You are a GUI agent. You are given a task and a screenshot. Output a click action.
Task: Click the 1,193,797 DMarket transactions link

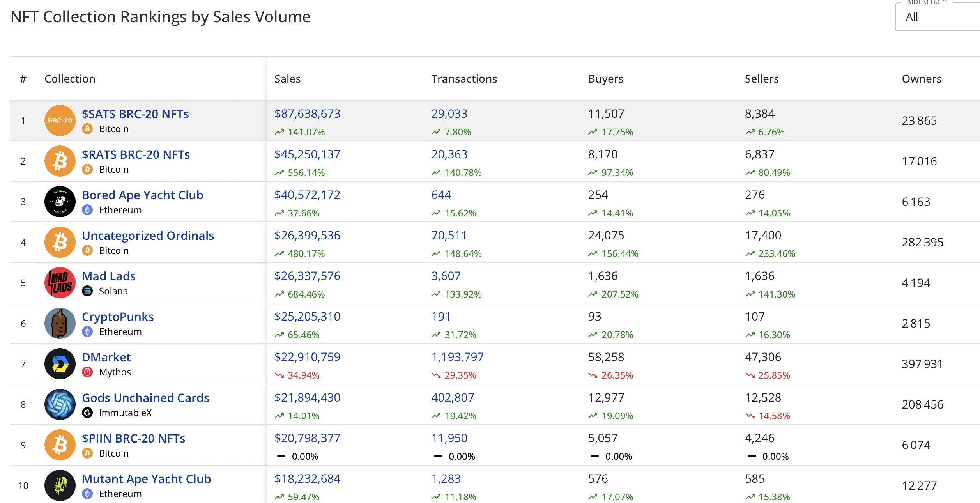457,357
